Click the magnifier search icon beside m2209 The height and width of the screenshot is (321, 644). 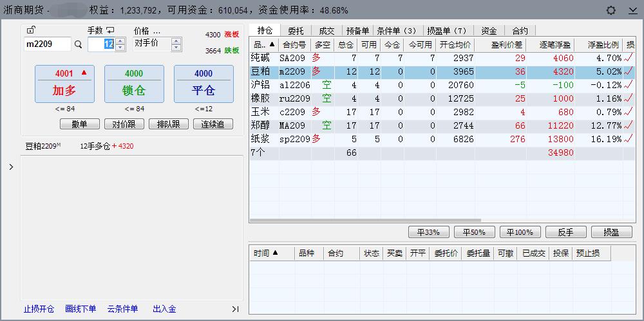[79, 44]
